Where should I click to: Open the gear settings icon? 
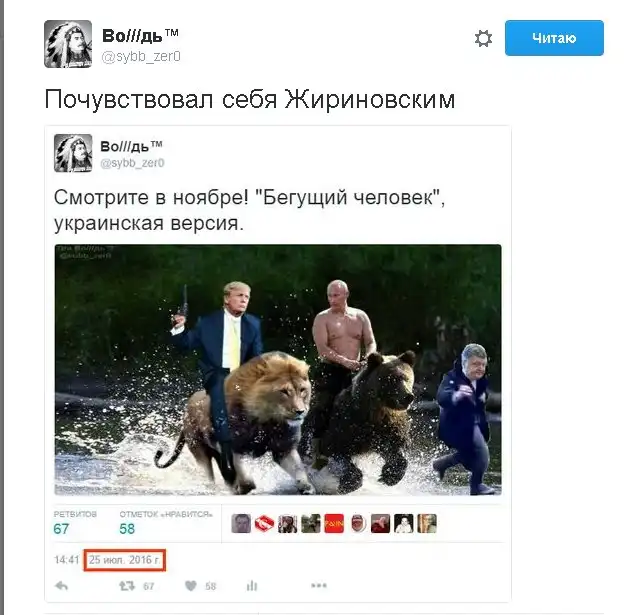483,39
